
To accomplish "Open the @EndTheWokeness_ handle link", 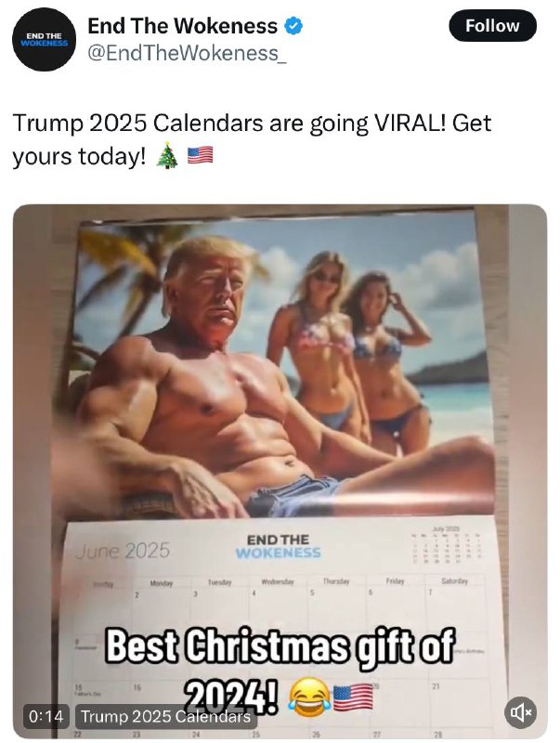I will 188,53.
